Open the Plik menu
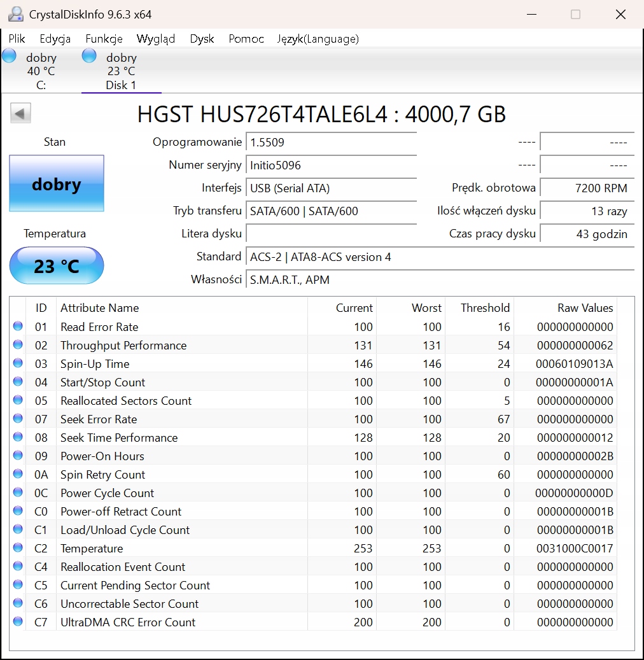The image size is (644, 660). point(17,39)
